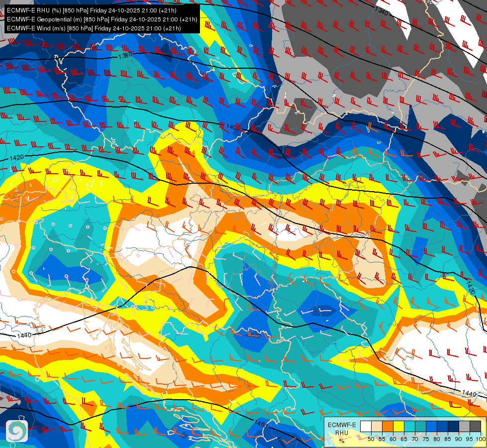Click the 1380 geopotential contour label
The image size is (487, 448).
[x=125, y=56]
